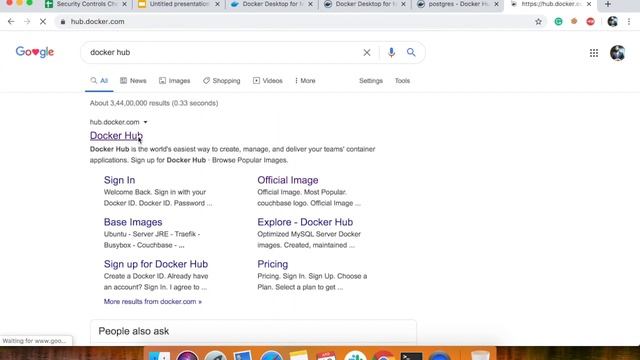
Task: Go back to the previous page
Action: click(11, 22)
